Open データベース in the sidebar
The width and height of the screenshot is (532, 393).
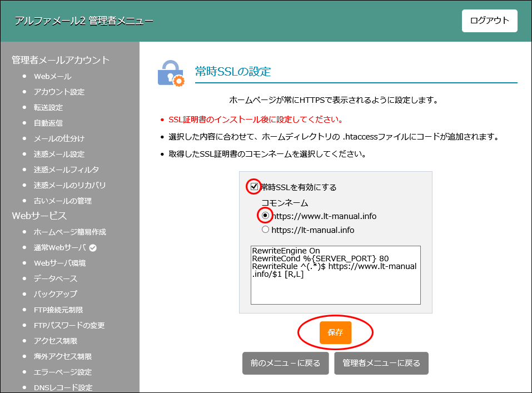55,278
